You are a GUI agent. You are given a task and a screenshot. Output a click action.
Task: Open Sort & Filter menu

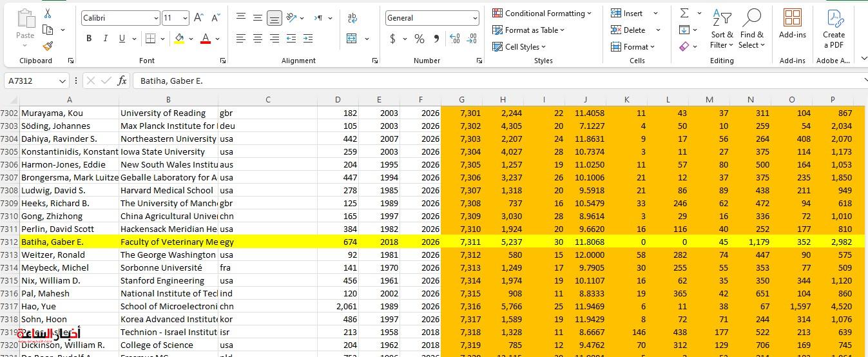click(722, 29)
